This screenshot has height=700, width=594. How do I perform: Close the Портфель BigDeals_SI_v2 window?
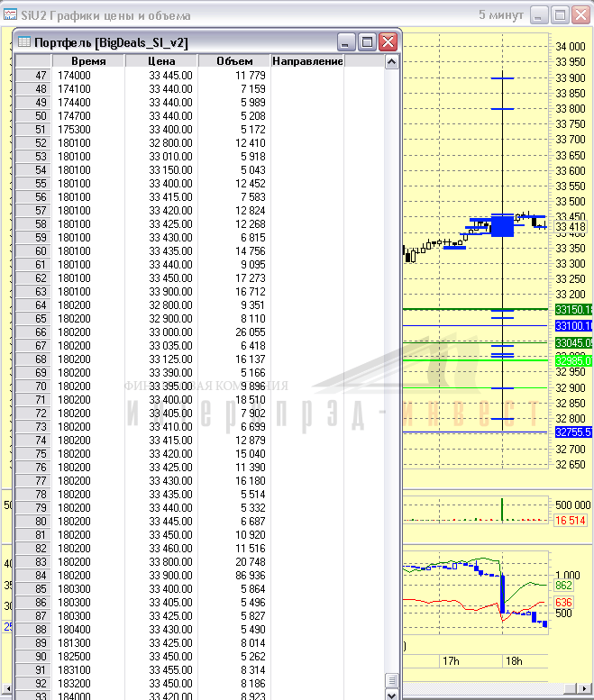[x=388, y=42]
